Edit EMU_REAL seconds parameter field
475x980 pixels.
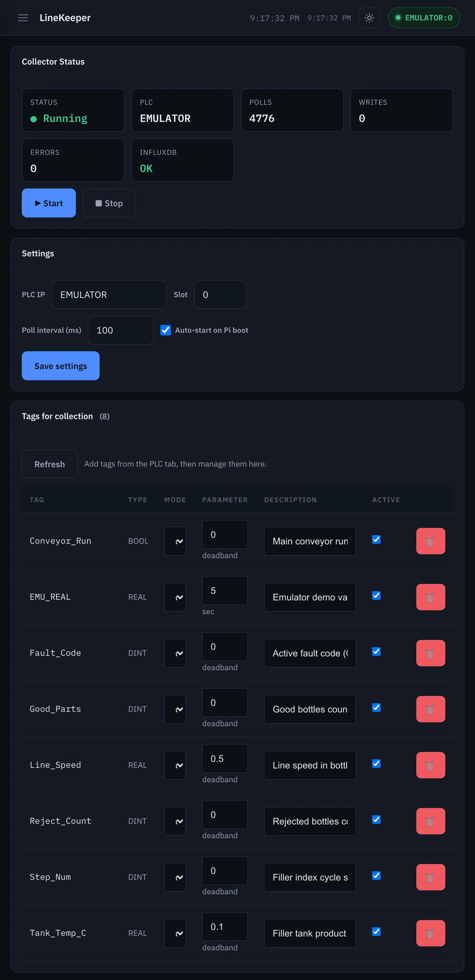pos(225,591)
